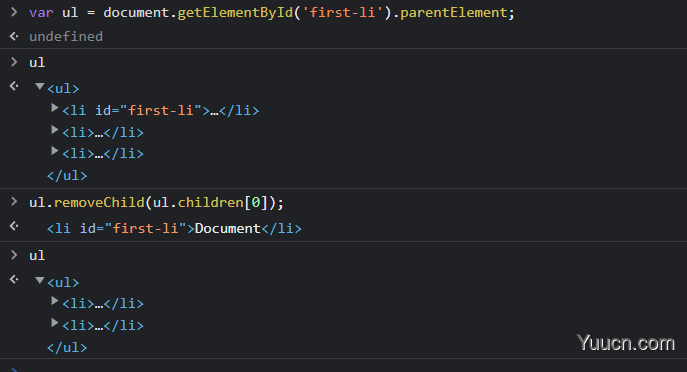Select the <li id="first-li">…</li> tree row
This screenshot has width=687, height=372.
pos(160,110)
